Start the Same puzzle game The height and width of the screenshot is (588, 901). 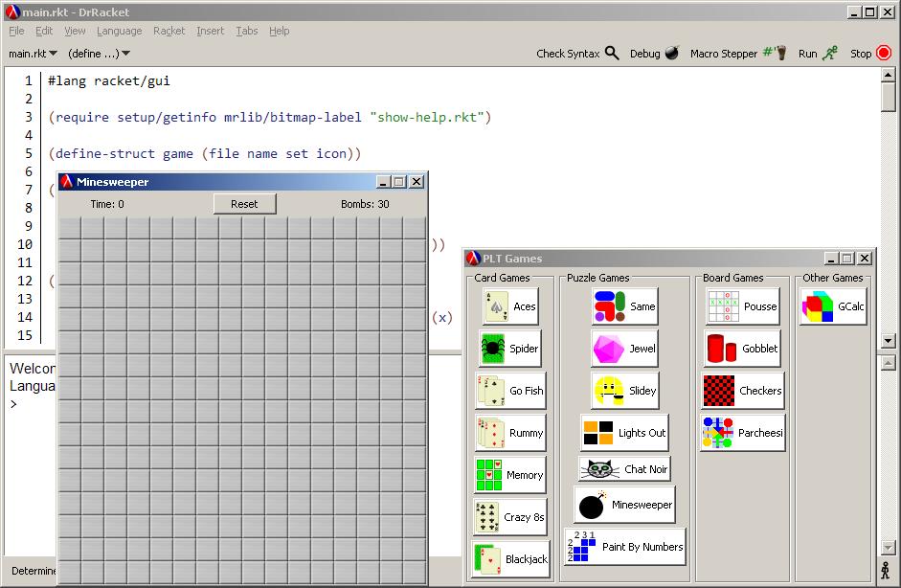pos(624,306)
